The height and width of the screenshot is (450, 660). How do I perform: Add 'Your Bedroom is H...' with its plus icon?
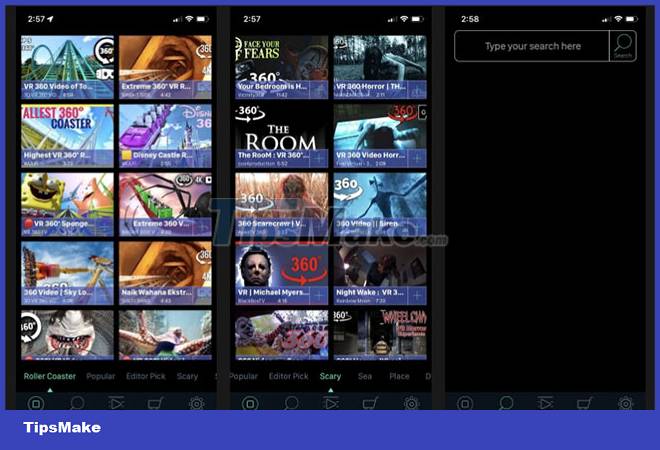[319, 90]
